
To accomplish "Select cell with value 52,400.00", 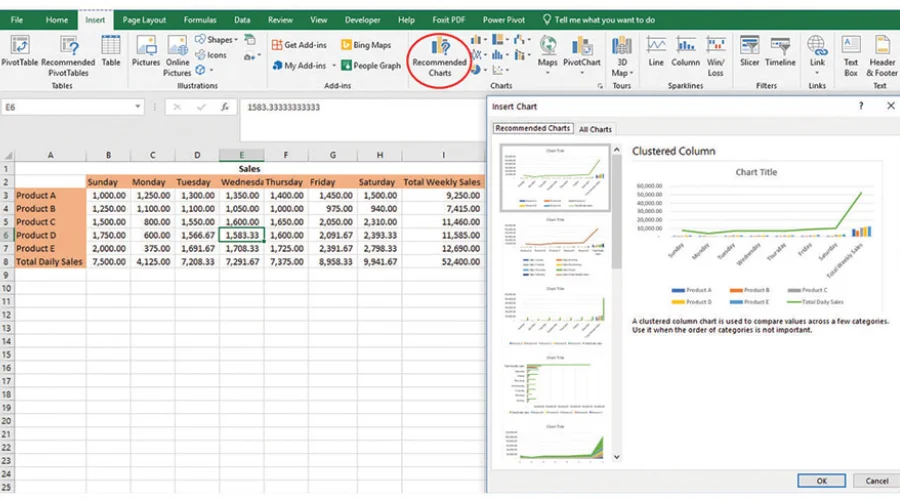I will pos(443,262).
